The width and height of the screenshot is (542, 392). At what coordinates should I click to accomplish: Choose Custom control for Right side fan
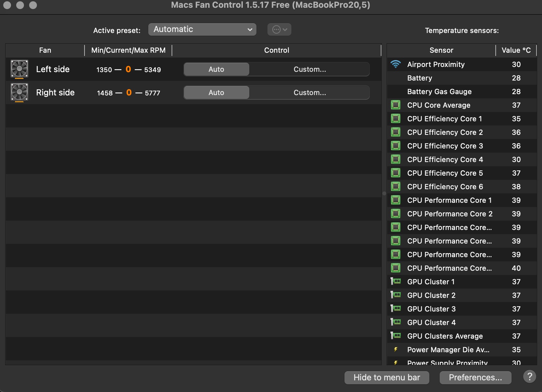pos(310,93)
